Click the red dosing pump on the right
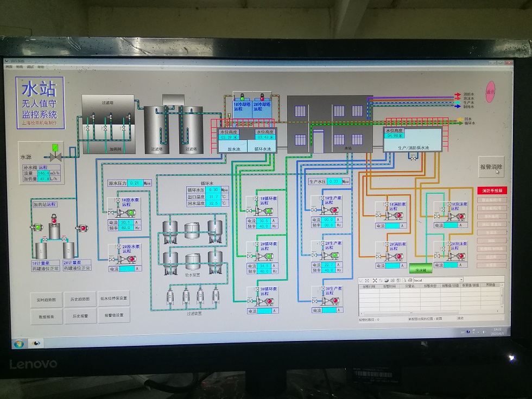The height and width of the screenshot is (399, 532). 83,228
